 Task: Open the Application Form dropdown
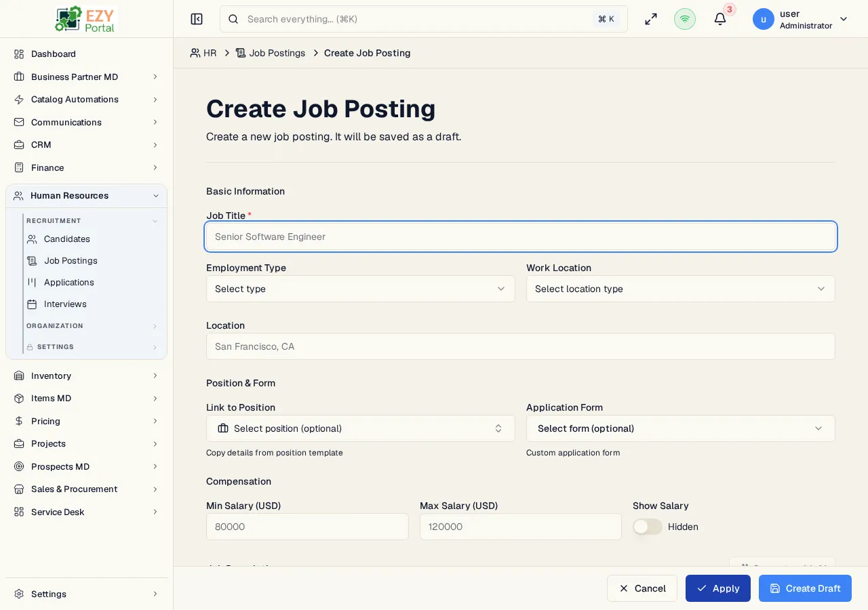[681, 428]
